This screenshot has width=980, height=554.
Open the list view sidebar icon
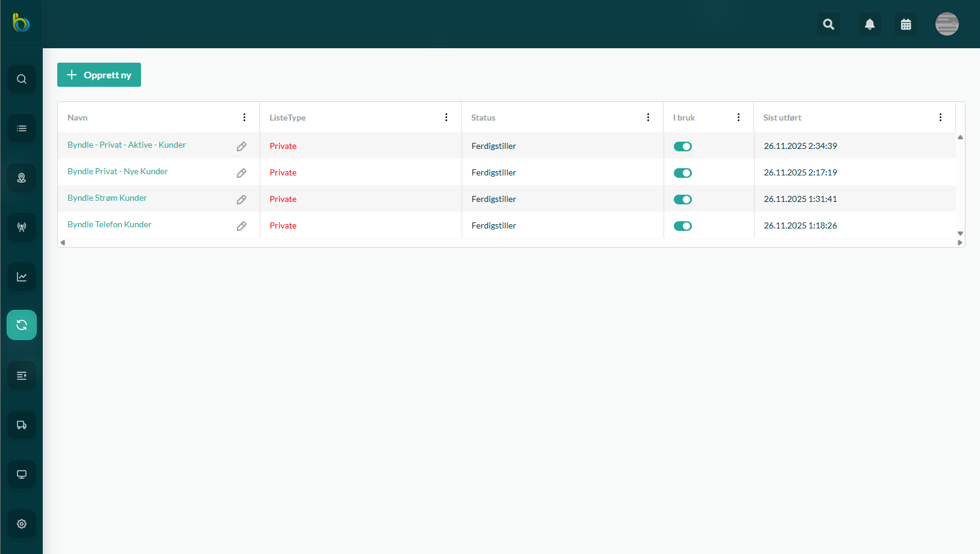(22, 128)
